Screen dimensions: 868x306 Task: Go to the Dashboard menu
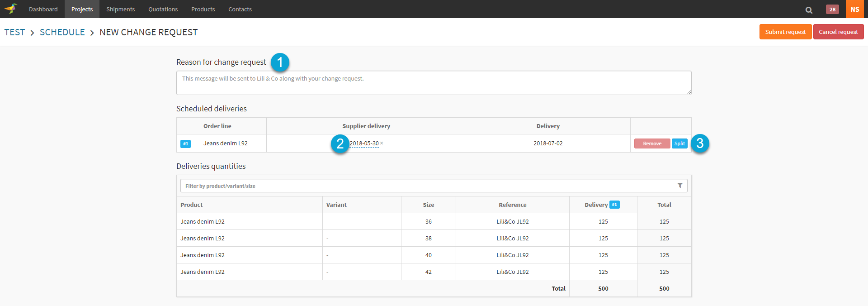point(43,9)
